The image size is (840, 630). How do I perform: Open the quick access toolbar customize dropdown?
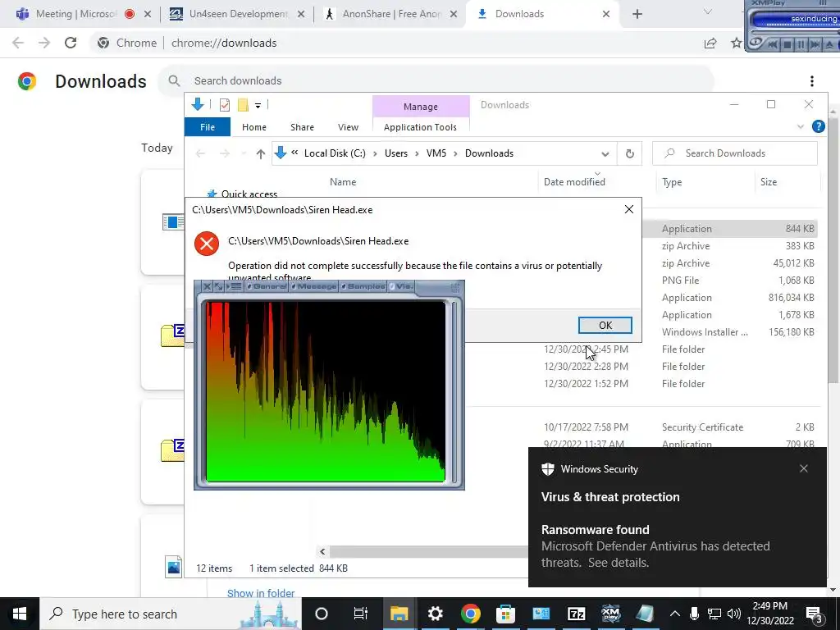click(x=258, y=106)
